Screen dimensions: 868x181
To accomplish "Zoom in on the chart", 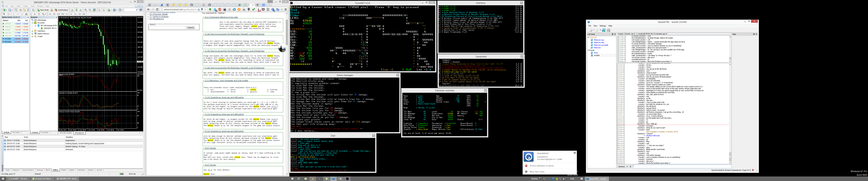I will click(86, 10).
